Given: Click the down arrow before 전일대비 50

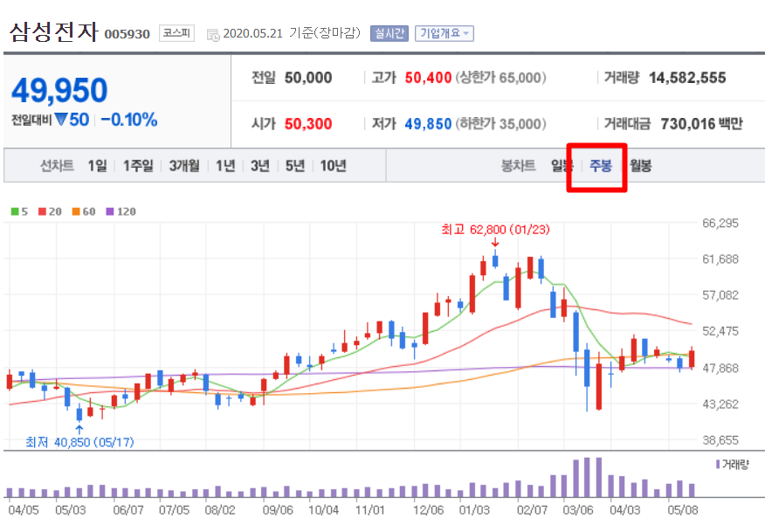Looking at the screenshot, I should click(x=61, y=119).
